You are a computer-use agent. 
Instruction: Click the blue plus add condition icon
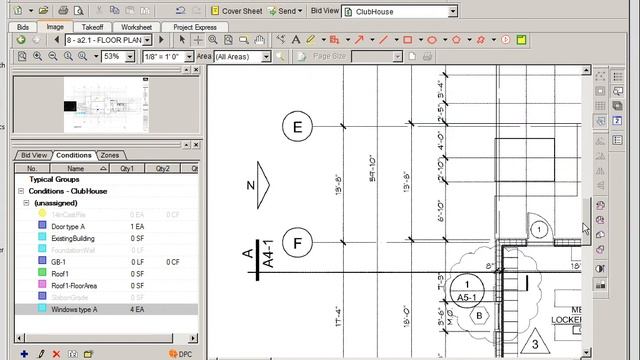(24, 353)
